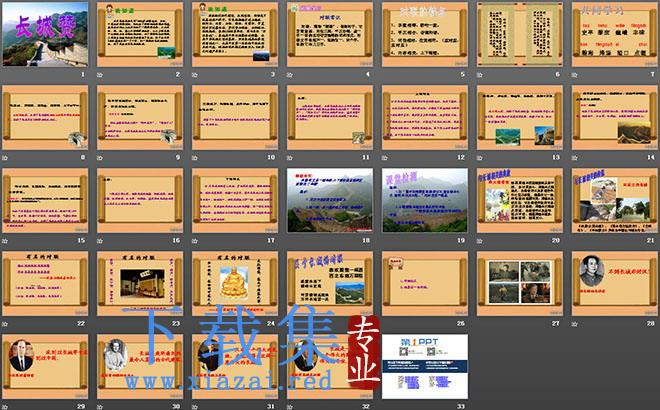Select slide 23 with the hall photo

140,283
